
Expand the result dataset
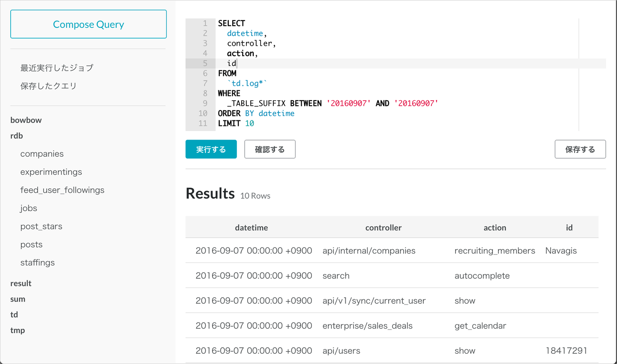[x=21, y=283]
